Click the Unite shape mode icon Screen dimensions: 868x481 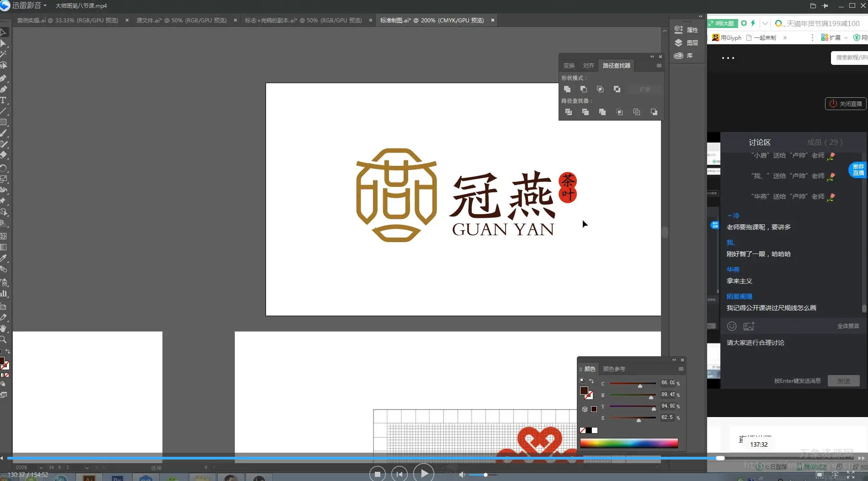coord(567,89)
